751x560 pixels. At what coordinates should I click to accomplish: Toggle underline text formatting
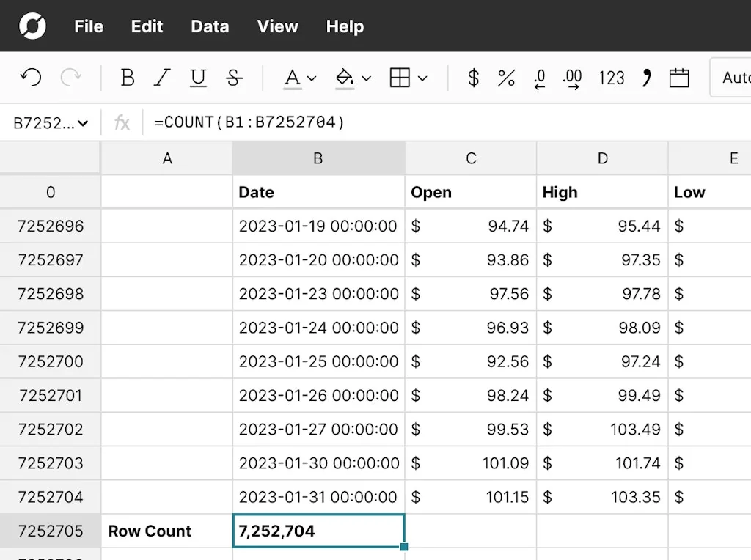coord(197,78)
